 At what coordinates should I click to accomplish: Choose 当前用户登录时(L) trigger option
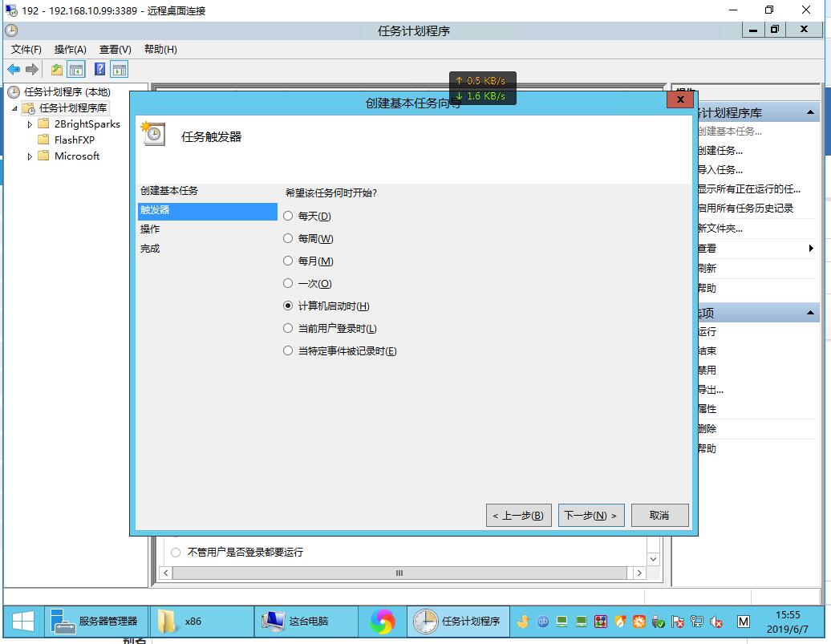[288, 328]
